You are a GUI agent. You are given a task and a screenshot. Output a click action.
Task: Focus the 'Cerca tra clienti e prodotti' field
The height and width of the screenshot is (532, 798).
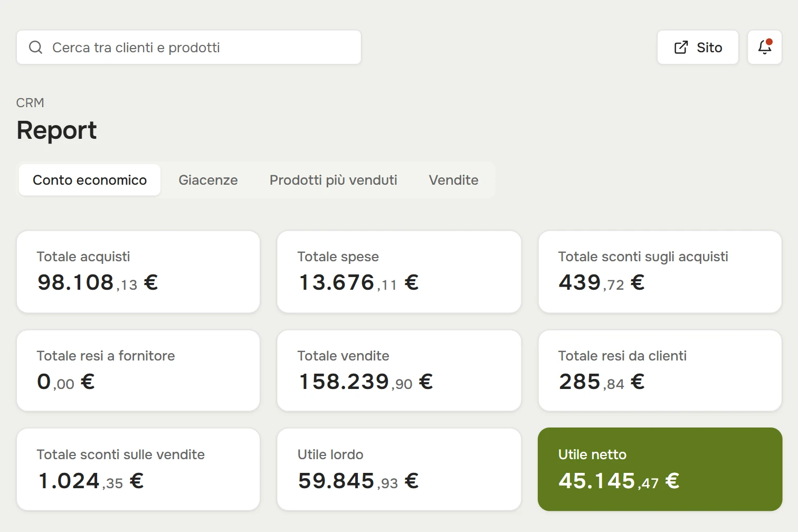tap(189, 47)
